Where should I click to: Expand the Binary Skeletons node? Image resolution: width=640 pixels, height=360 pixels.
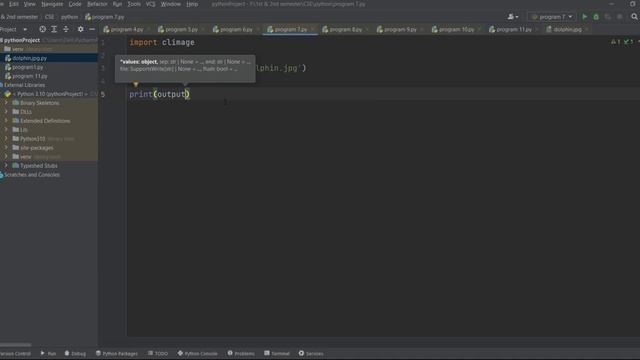point(6,103)
